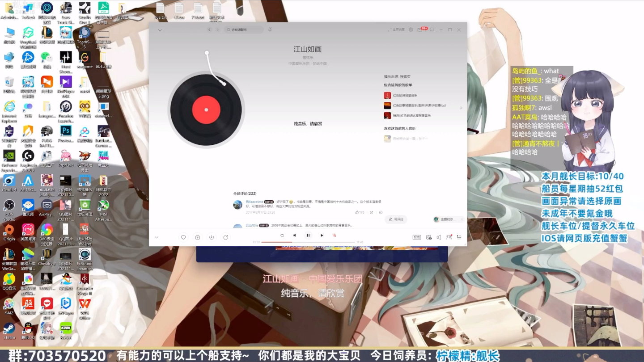The image size is (644, 362).
Task: Open the MSI Afterburner desktop icon
Action: (103, 210)
